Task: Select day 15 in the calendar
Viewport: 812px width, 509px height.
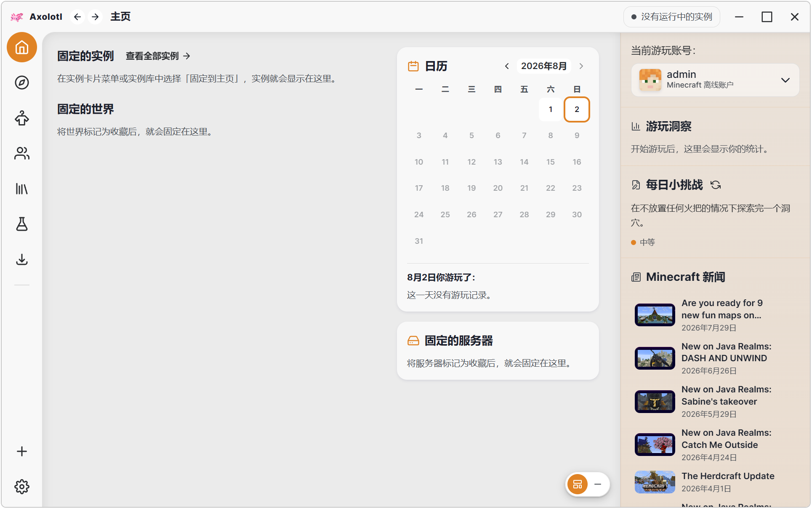Action: 551,162
